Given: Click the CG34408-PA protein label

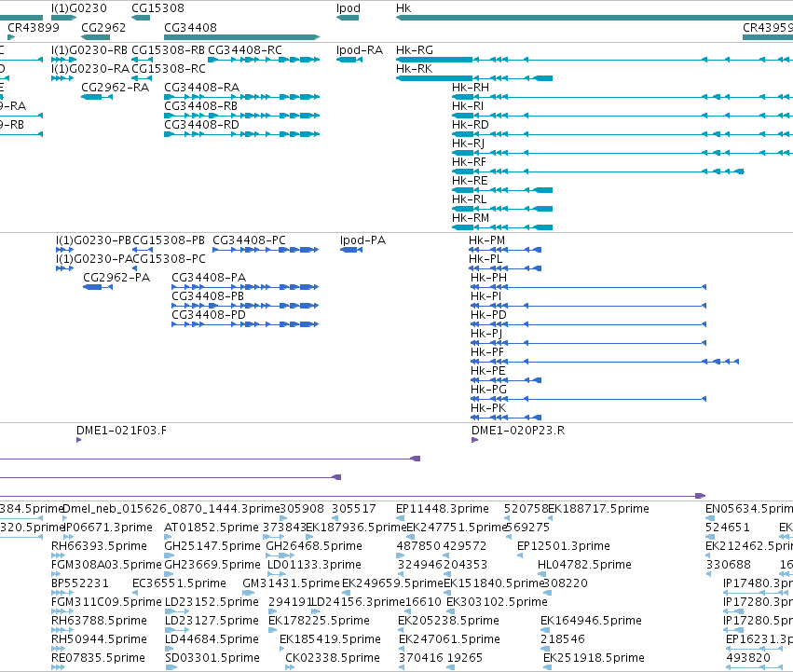Looking at the screenshot, I should [209, 279].
